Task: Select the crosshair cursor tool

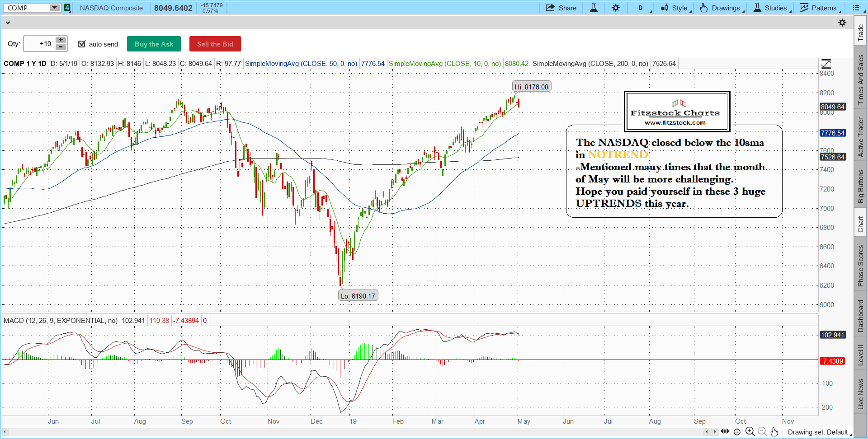Action: (737, 432)
